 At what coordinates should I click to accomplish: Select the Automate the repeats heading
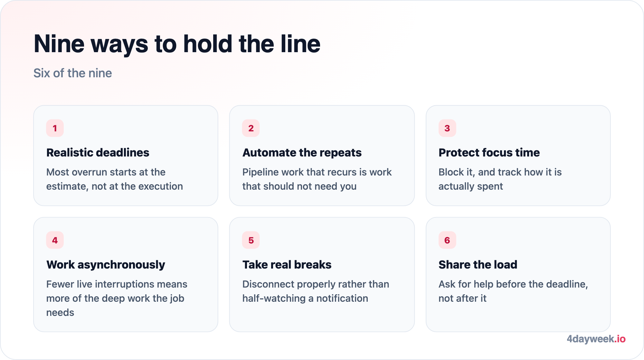pos(302,153)
